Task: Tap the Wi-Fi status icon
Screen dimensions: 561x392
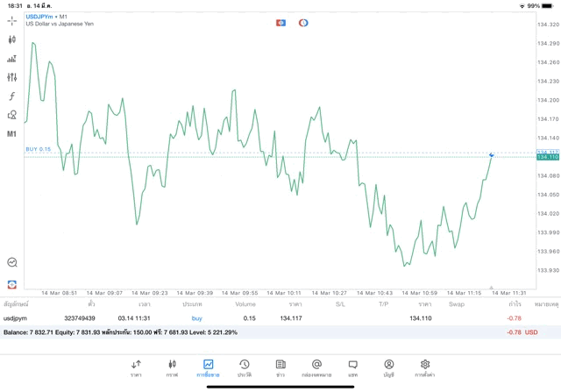Action: [522, 6]
